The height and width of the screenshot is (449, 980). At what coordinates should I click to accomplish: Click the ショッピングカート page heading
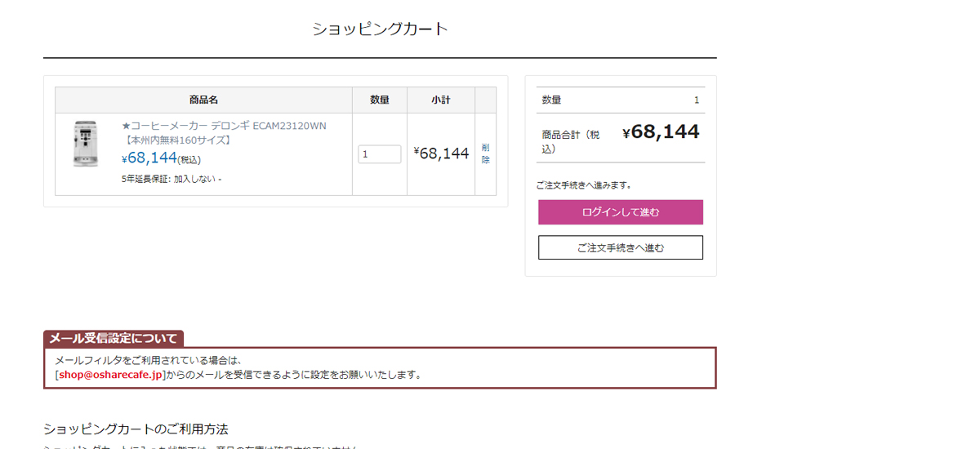(x=380, y=29)
